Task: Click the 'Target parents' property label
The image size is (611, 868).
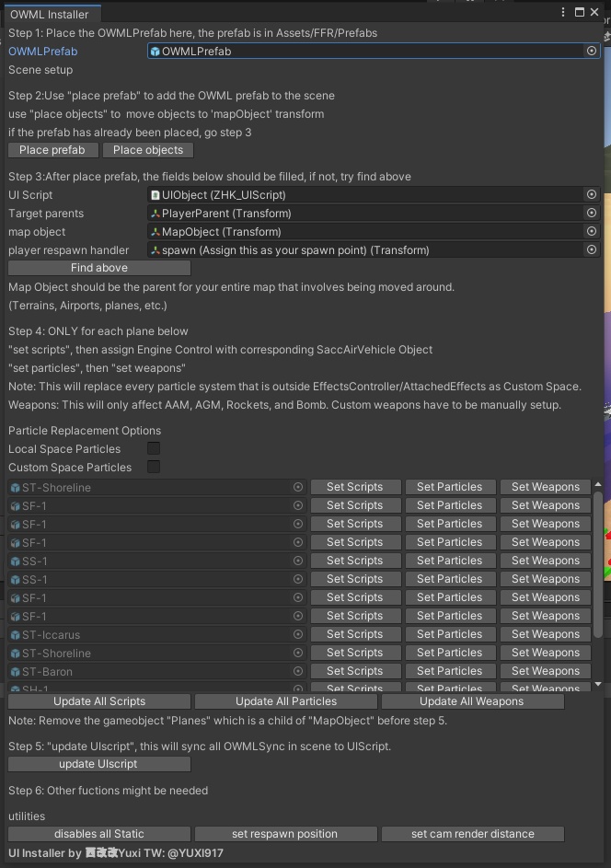Action: (46, 214)
